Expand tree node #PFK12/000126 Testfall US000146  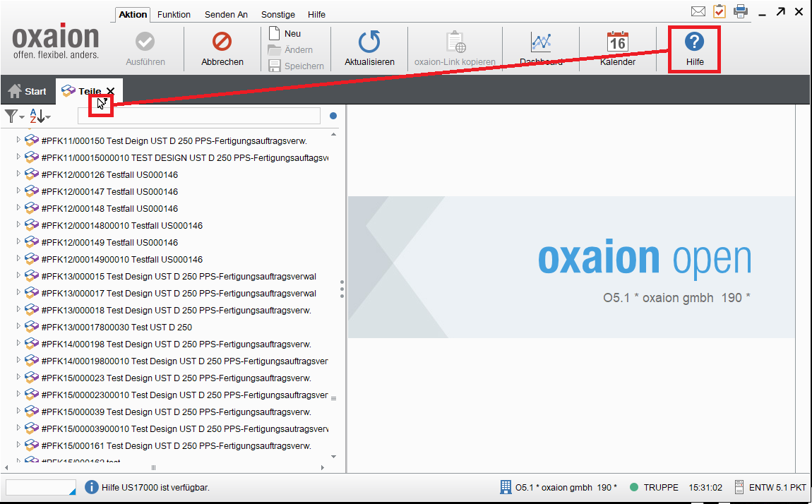pos(19,174)
